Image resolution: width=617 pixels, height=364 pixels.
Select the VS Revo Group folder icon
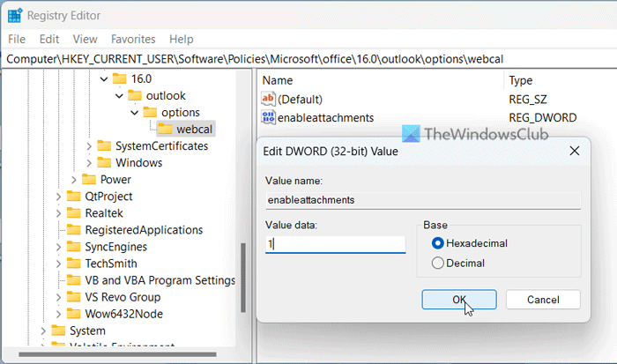coord(73,297)
